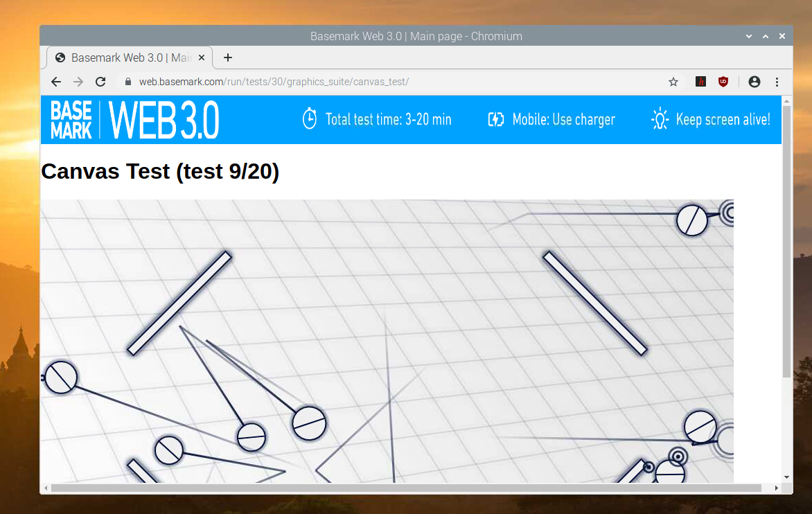Click the 'Canvas Test (test 9/20)' heading
The image size is (812, 514).
tap(160, 171)
